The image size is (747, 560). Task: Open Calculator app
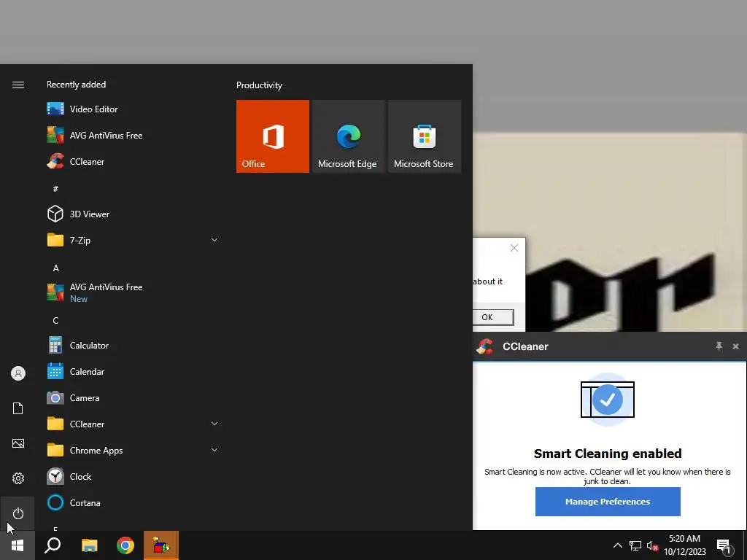[133, 345]
